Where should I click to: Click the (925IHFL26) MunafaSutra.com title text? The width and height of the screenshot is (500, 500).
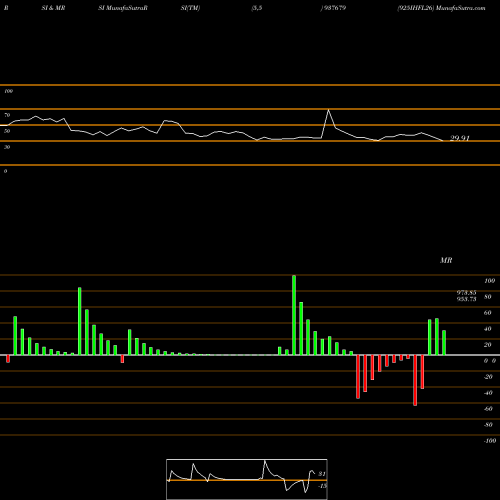(x=441, y=8)
